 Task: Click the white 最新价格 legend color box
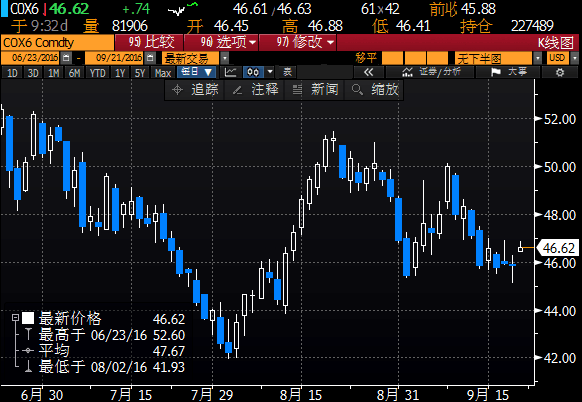[28, 318]
